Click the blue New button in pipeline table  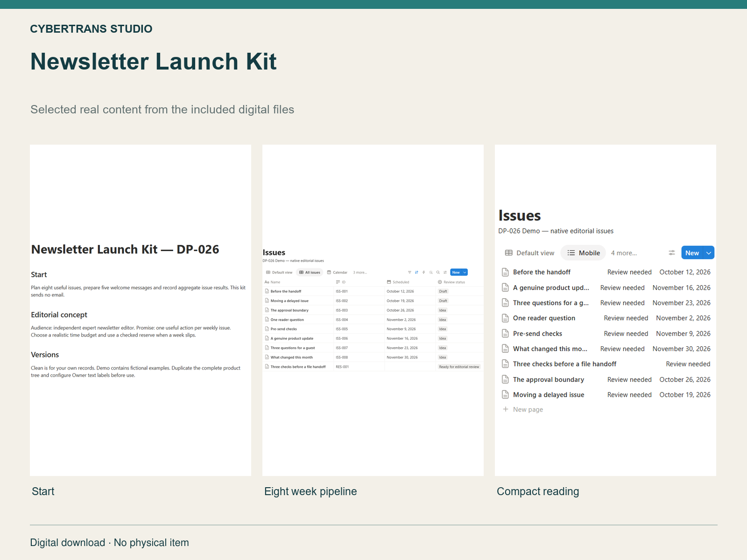[456, 273]
